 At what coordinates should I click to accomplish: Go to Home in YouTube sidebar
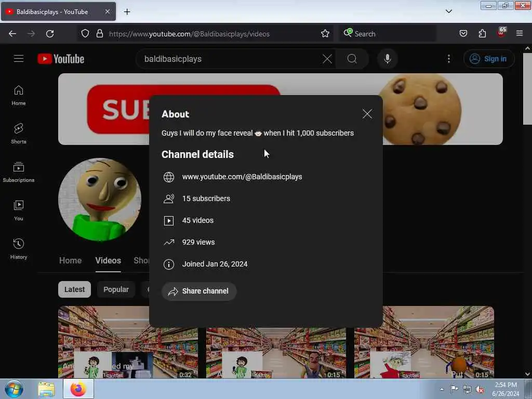click(x=19, y=96)
